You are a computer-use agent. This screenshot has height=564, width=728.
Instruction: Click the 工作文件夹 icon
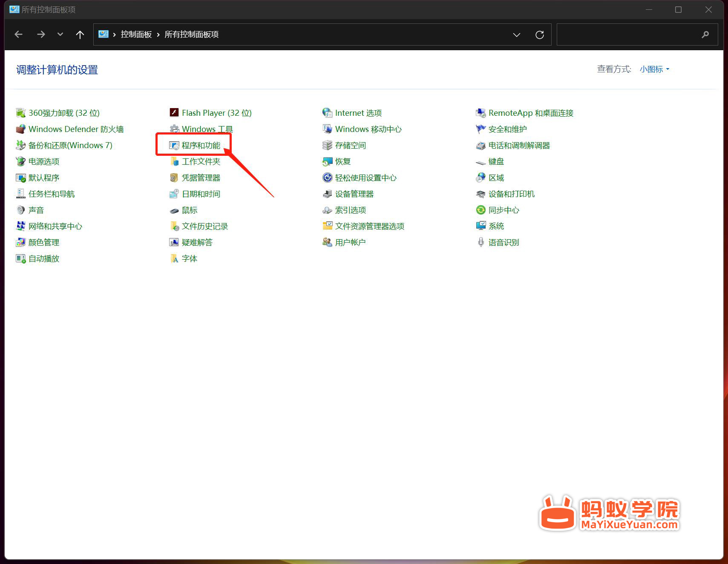pyautogui.click(x=174, y=161)
